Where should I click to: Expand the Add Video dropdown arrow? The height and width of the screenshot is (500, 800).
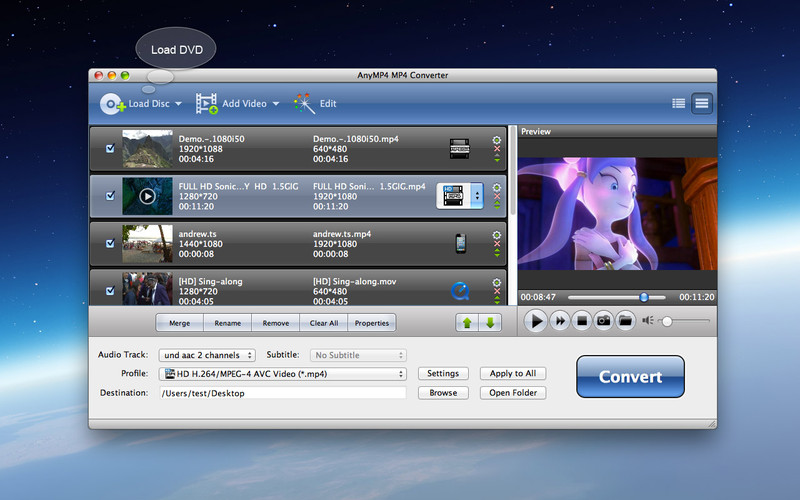[276, 104]
